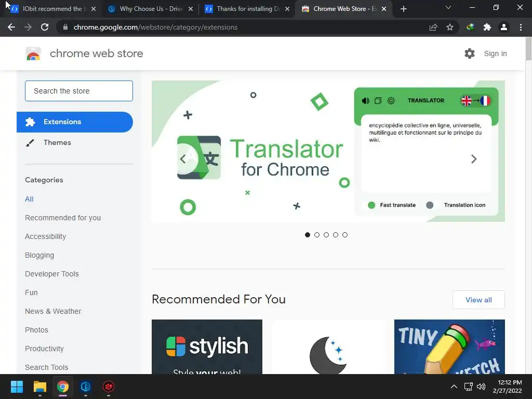This screenshot has width=532, height=399.
Task: Open a new browser tab
Action: [403, 9]
